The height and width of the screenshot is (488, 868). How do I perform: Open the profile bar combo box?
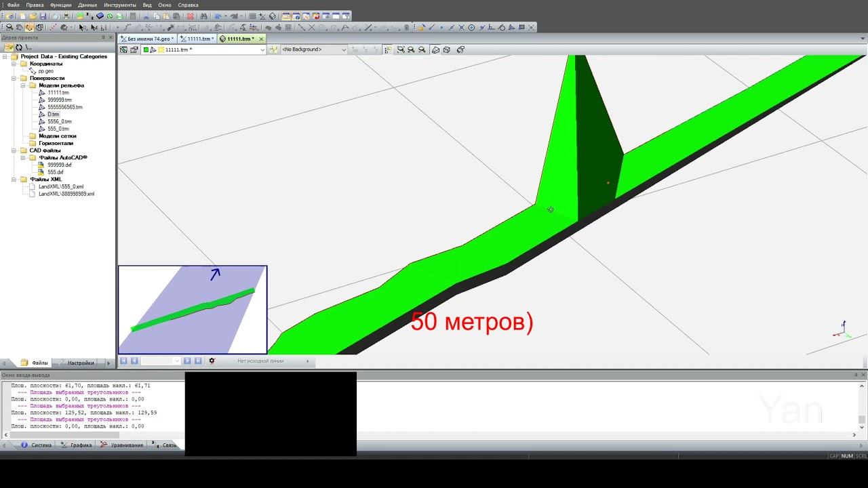(x=161, y=361)
